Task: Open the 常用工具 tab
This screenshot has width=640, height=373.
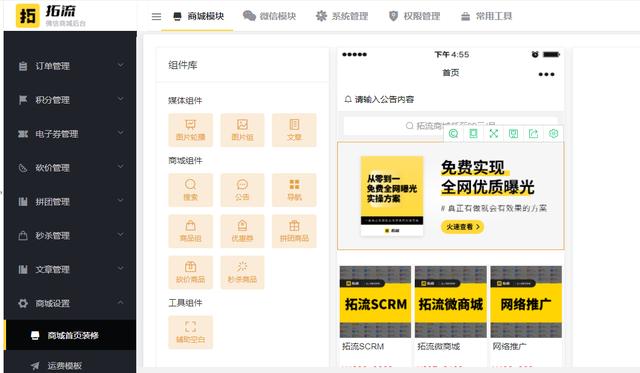Action: pyautogui.click(x=487, y=16)
